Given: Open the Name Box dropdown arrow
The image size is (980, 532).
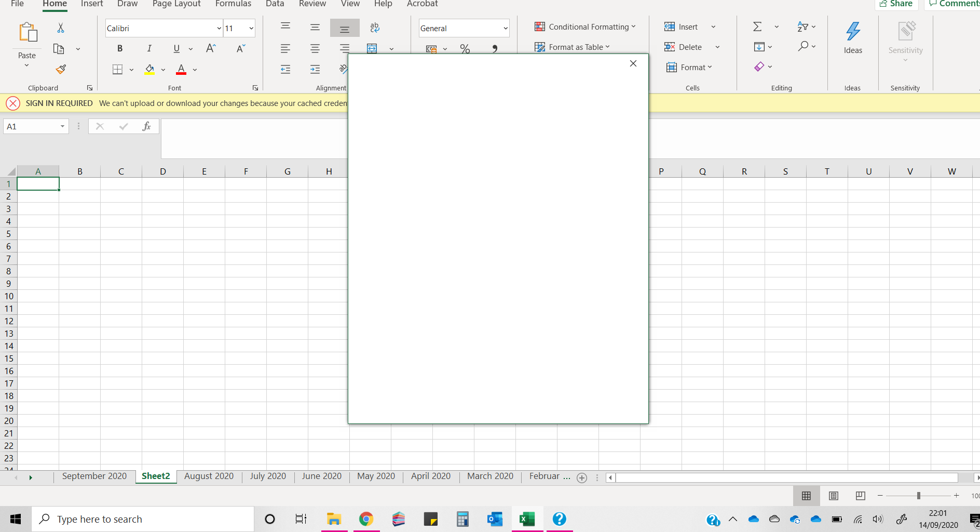Looking at the screenshot, I should [62, 126].
